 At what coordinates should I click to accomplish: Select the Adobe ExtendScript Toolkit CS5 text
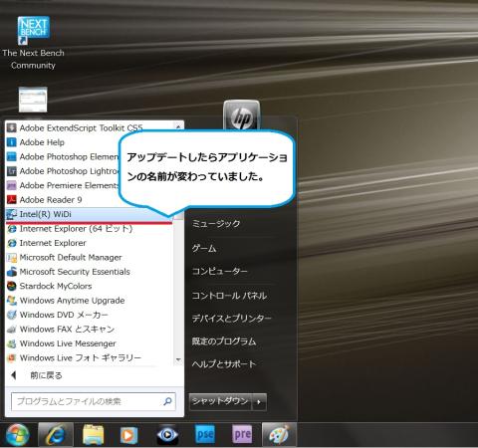pos(81,128)
